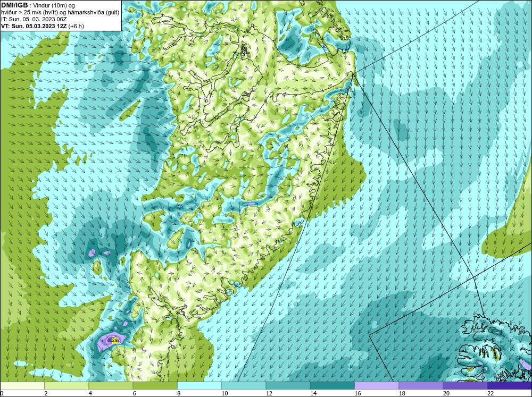
Task: Select the darkest legend swatch above 22 m/s
Action: click(x=510, y=385)
